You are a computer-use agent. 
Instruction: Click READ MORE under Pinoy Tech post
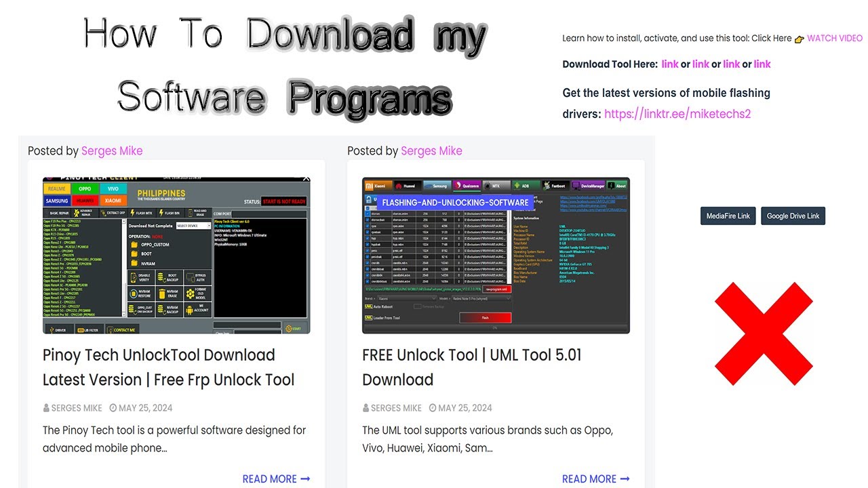pos(276,479)
